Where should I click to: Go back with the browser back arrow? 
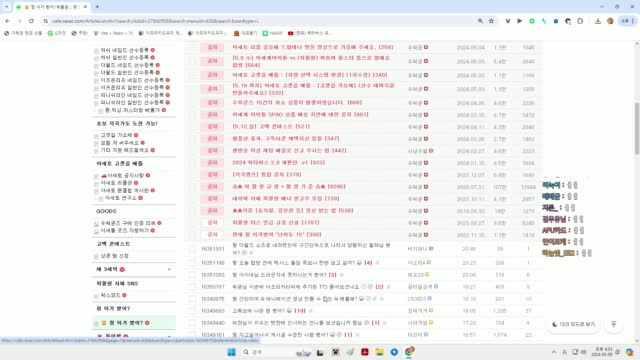[7, 21]
